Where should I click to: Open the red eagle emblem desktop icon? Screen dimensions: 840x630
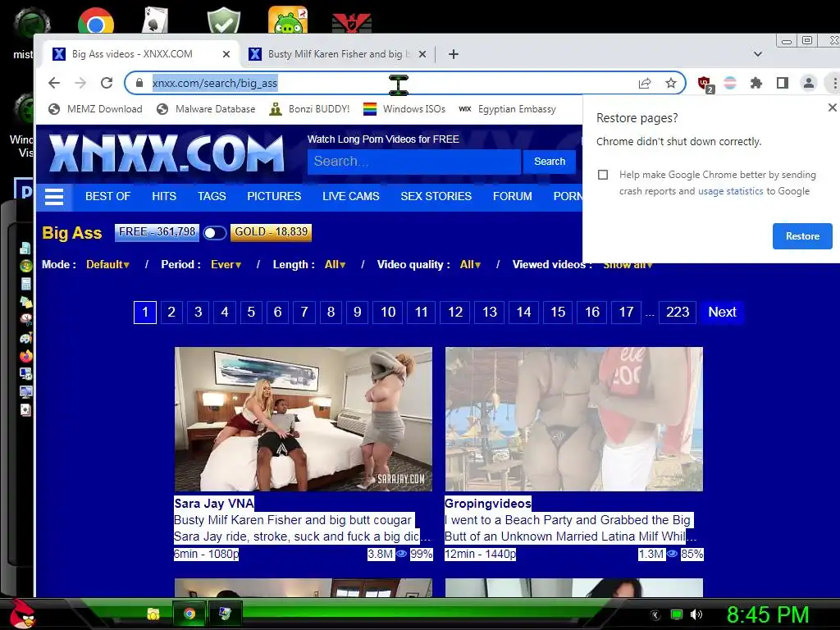(x=351, y=22)
